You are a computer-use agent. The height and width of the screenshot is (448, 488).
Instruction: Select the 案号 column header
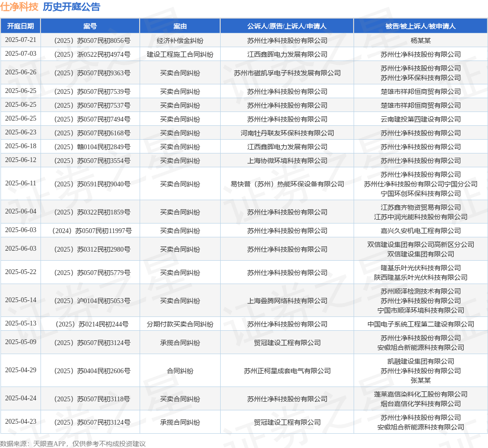(90, 26)
